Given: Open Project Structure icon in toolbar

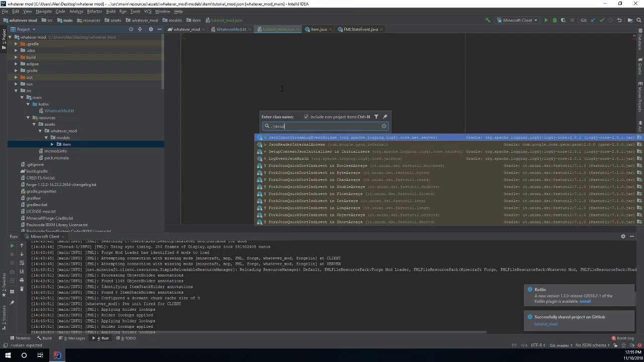Looking at the screenshot, I should 630,20.
